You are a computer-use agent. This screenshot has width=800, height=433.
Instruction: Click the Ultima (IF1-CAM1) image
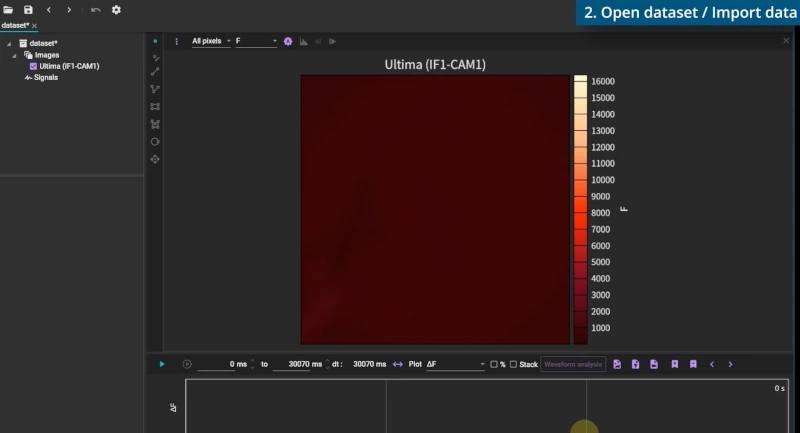tap(435, 210)
